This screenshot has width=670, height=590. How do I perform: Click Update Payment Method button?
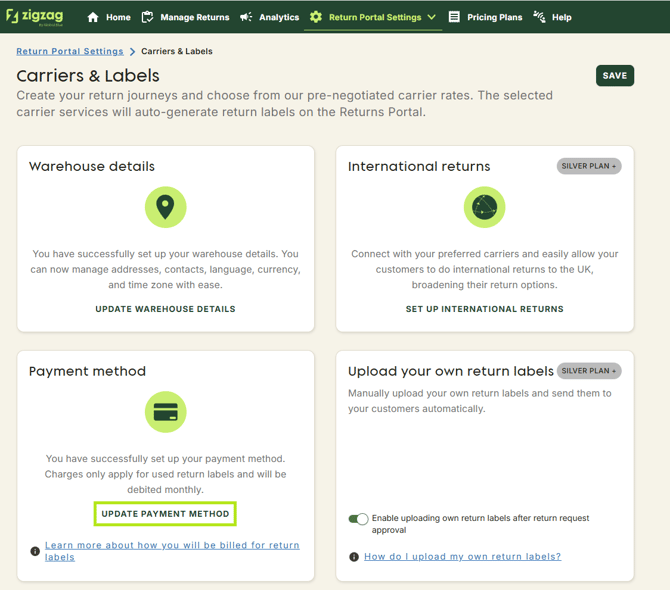point(165,514)
